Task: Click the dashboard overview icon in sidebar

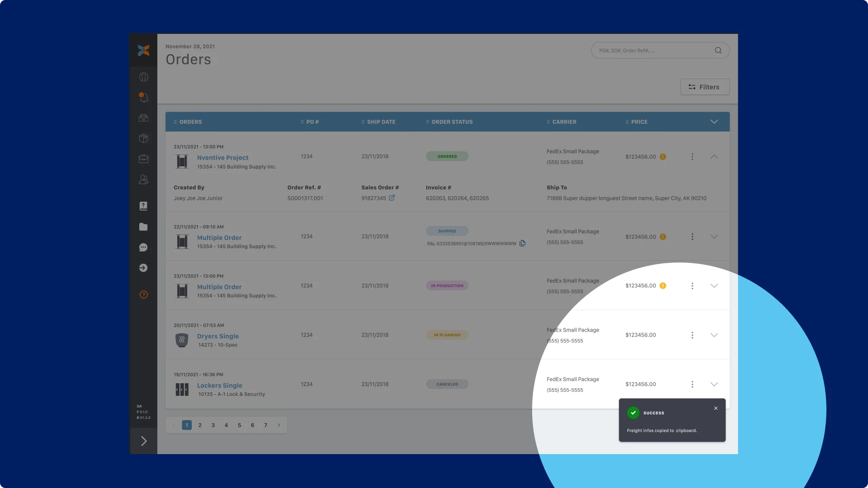Action: pyautogui.click(x=143, y=77)
